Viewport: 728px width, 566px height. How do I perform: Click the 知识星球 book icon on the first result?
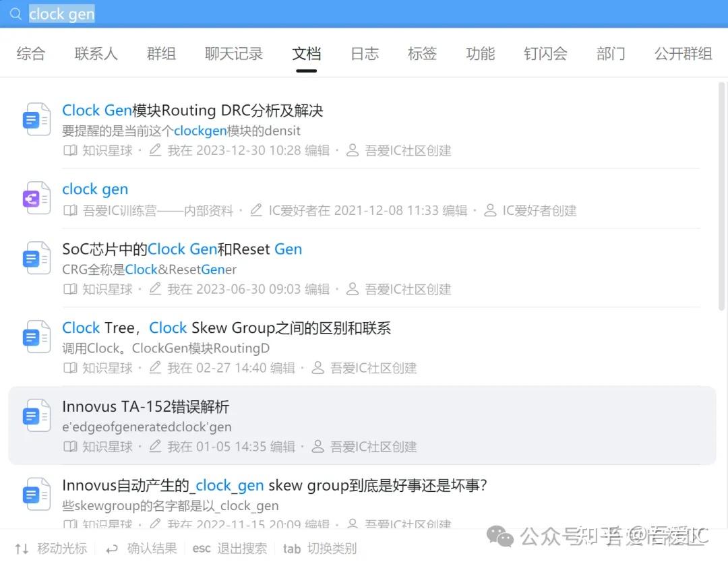click(70, 150)
